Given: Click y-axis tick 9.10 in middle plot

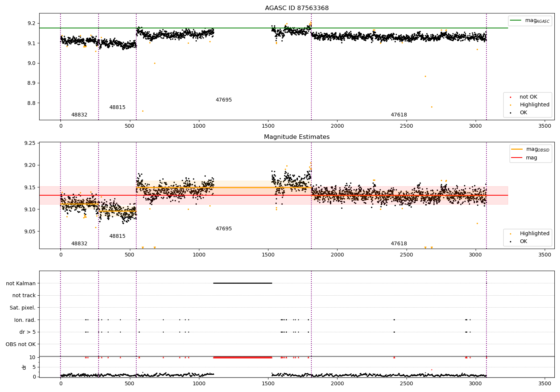Looking at the screenshot, I should coord(29,210).
